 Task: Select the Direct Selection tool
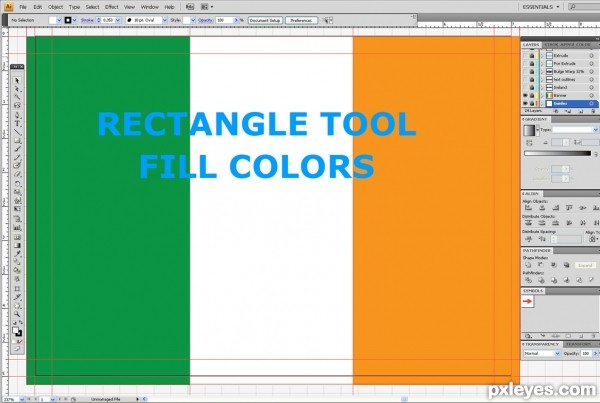point(17,89)
